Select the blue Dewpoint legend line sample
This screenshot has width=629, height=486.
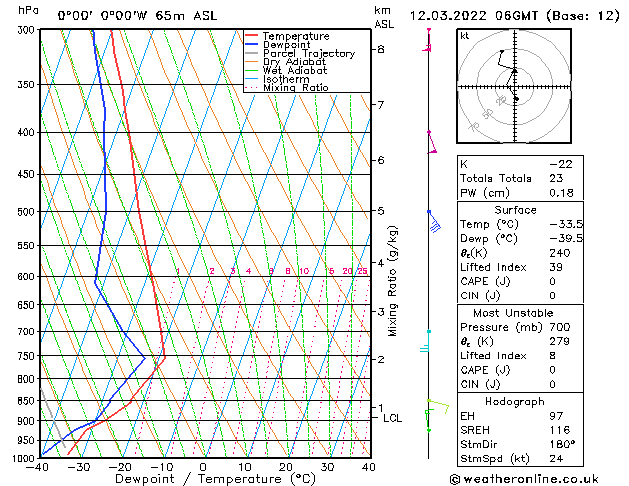(x=252, y=45)
